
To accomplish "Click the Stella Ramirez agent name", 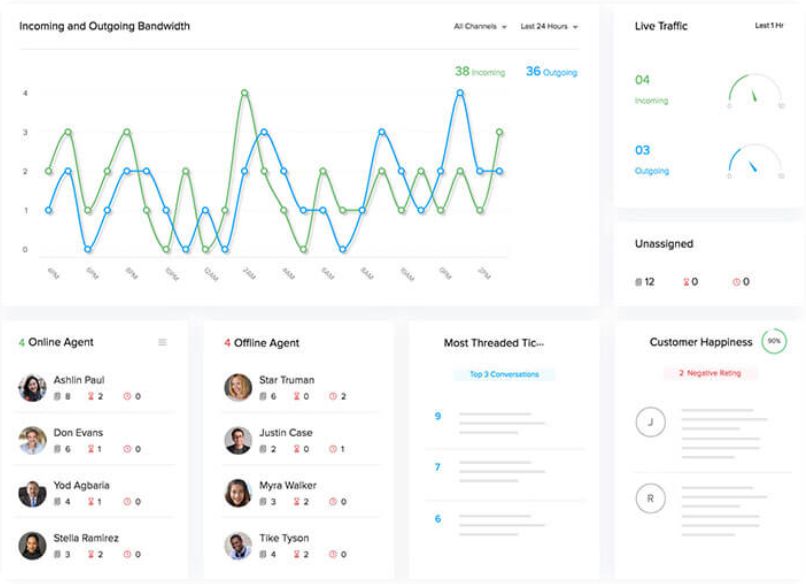I will 86,538.
